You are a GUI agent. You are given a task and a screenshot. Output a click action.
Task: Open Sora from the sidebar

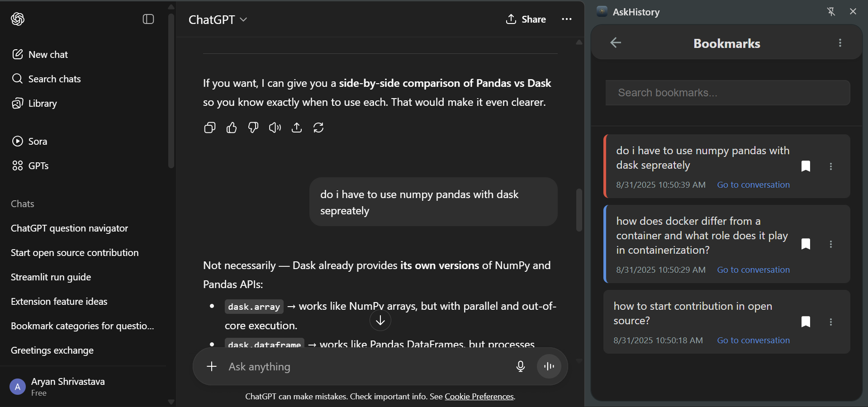tap(29, 142)
